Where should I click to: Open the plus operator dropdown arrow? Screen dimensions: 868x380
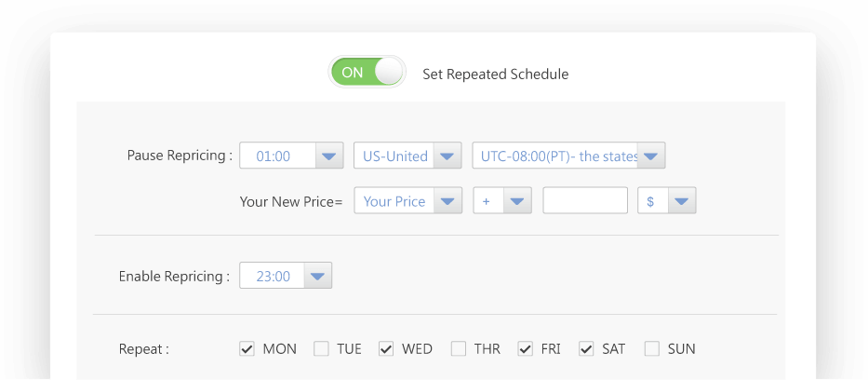(x=517, y=200)
